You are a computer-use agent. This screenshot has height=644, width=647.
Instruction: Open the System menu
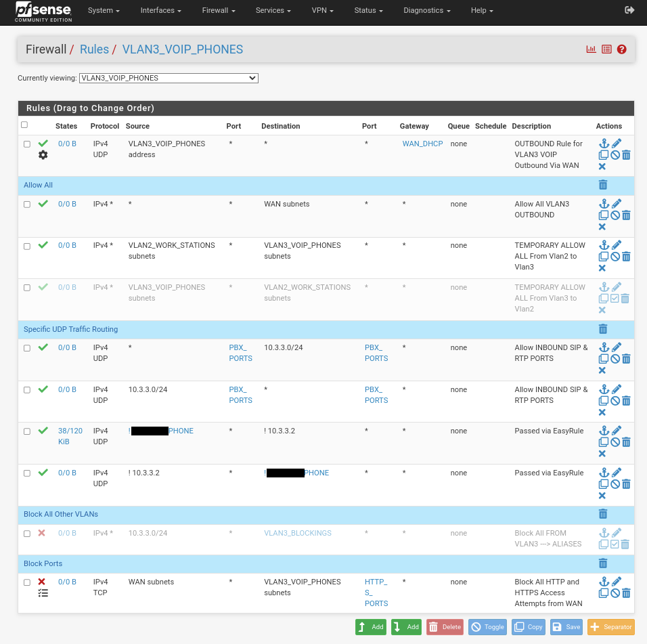104,10
